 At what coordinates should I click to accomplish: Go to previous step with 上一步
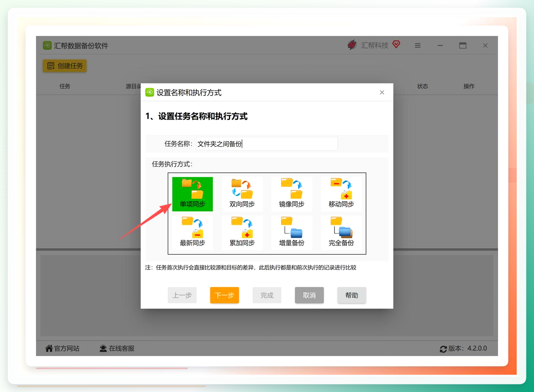click(182, 295)
